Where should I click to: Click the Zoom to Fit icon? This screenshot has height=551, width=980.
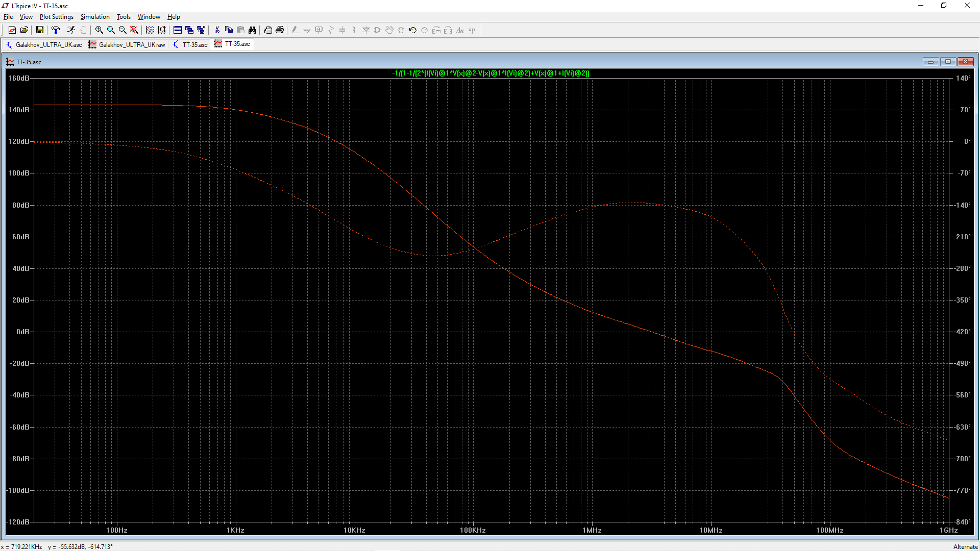[134, 30]
